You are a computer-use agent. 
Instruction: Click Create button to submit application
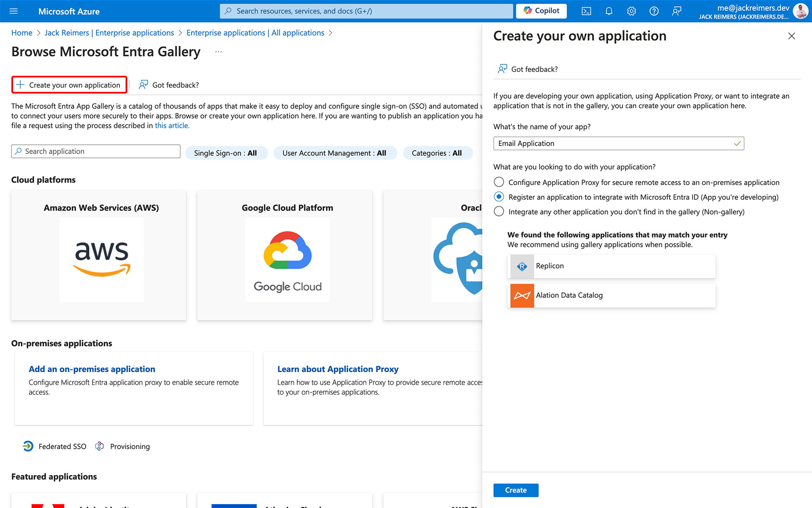coord(516,490)
